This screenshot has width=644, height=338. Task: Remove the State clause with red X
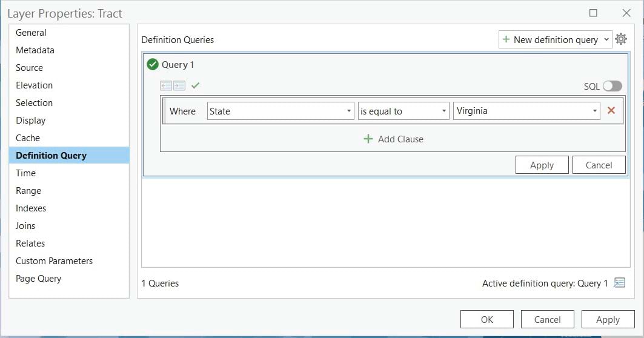tap(611, 111)
